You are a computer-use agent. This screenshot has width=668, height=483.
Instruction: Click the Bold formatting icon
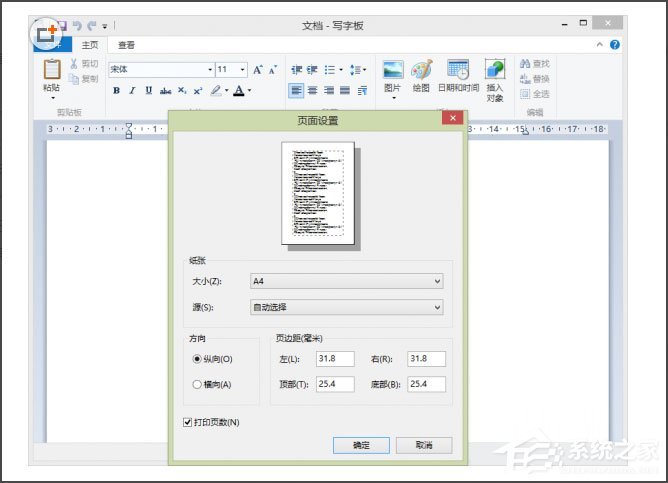point(116,90)
